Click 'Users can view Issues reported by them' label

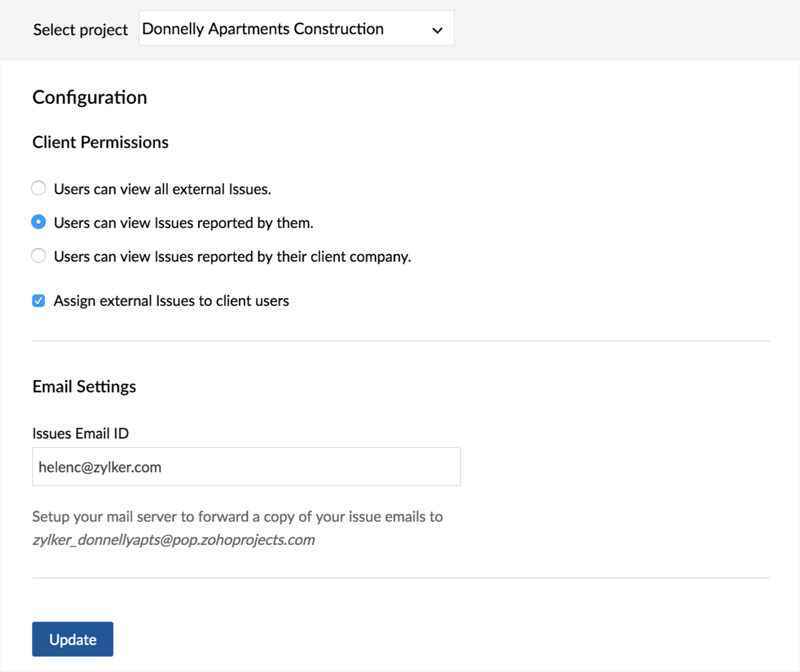pyautogui.click(x=183, y=223)
